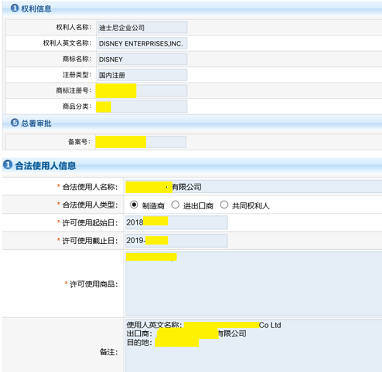Select the 进出口商 radio button

coord(175,205)
